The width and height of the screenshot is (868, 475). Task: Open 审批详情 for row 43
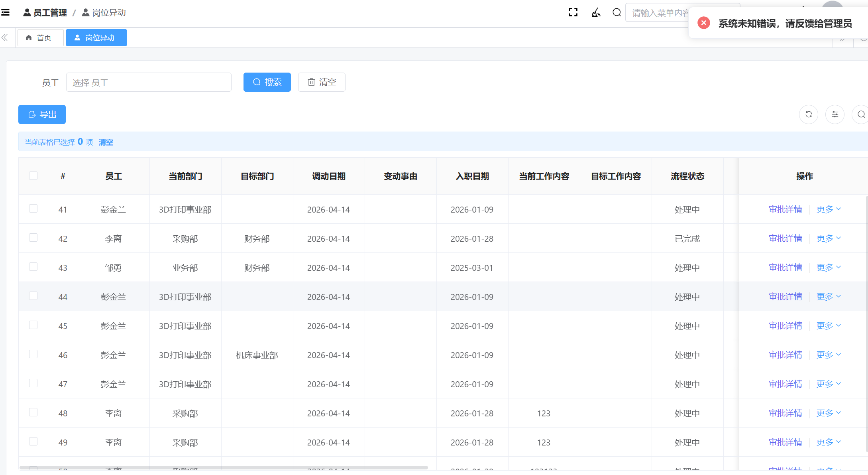[786, 268]
